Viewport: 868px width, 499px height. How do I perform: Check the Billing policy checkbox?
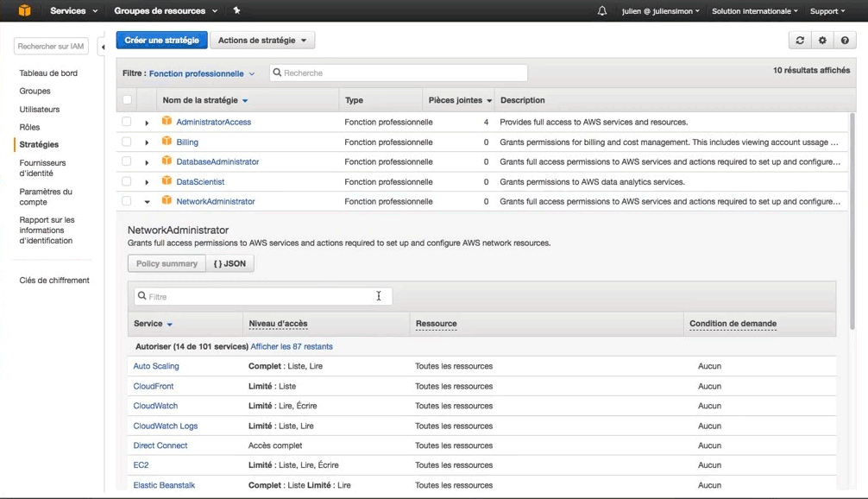click(x=127, y=142)
